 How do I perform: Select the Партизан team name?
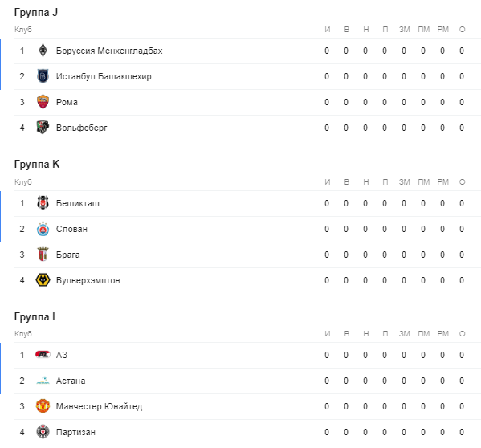[75, 432]
